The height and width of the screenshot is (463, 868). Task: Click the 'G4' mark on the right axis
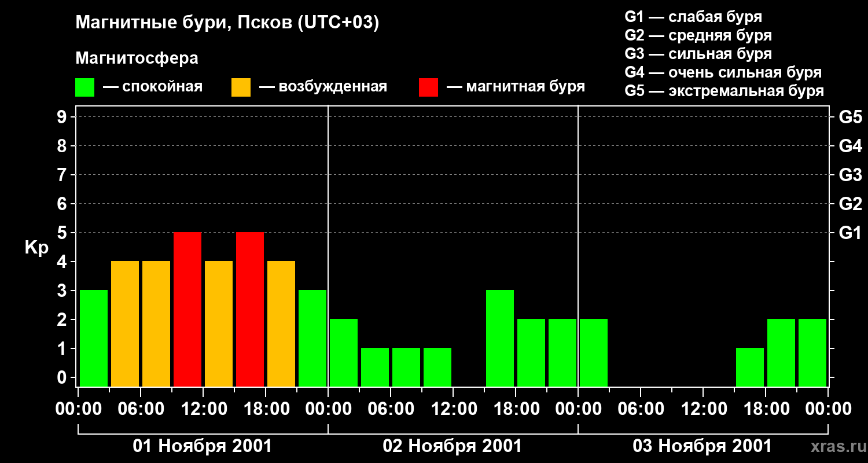(x=851, y=146)
